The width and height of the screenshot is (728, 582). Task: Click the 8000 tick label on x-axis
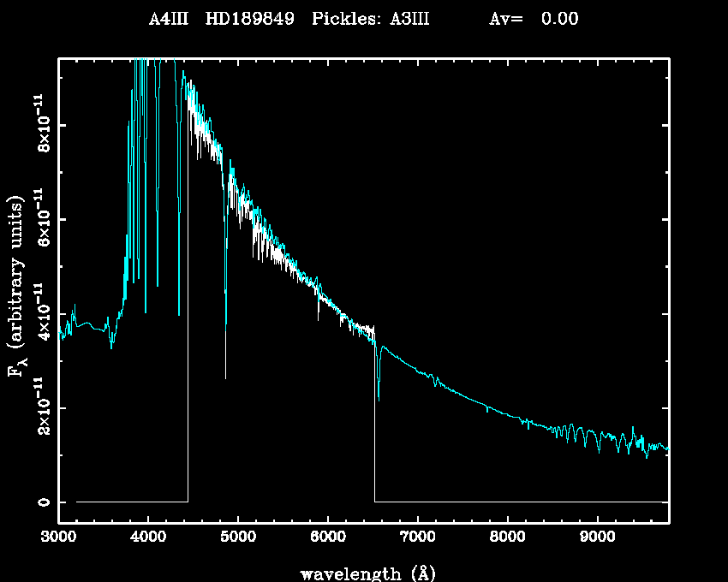pyautogui.click(x=508, y=537)
